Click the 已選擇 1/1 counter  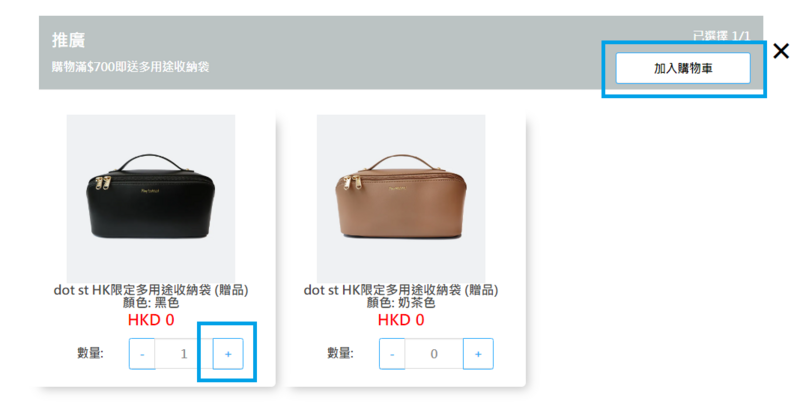[721, 36]
